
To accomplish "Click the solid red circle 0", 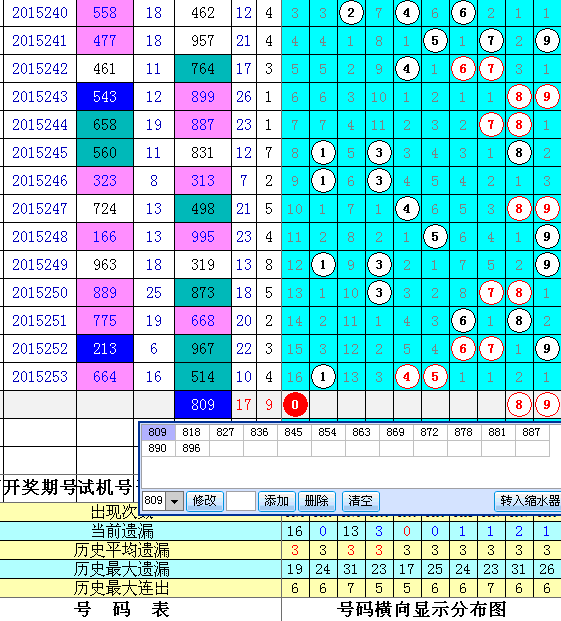I will point(295,405).
